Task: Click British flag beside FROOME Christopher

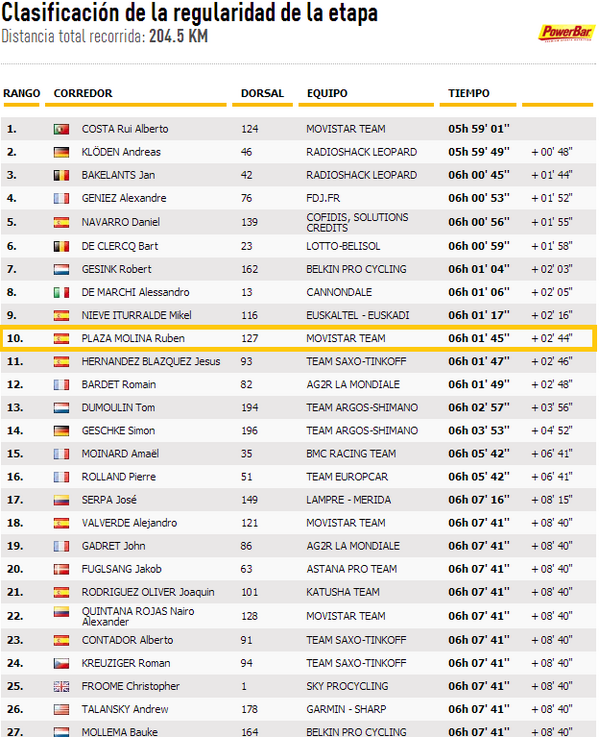Action: click(61, 686)
